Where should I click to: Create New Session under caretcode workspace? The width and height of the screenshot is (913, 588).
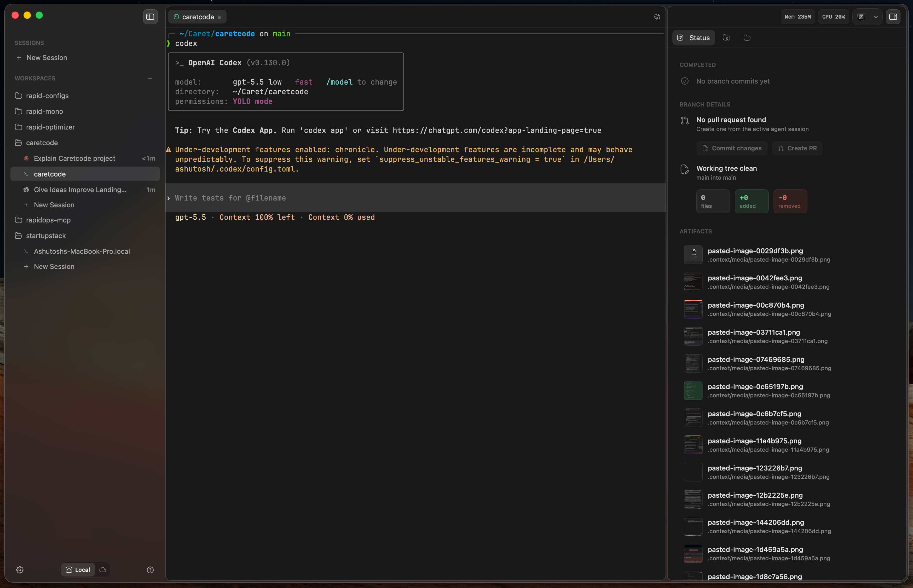pyautogui.click(x=54, y=205)
